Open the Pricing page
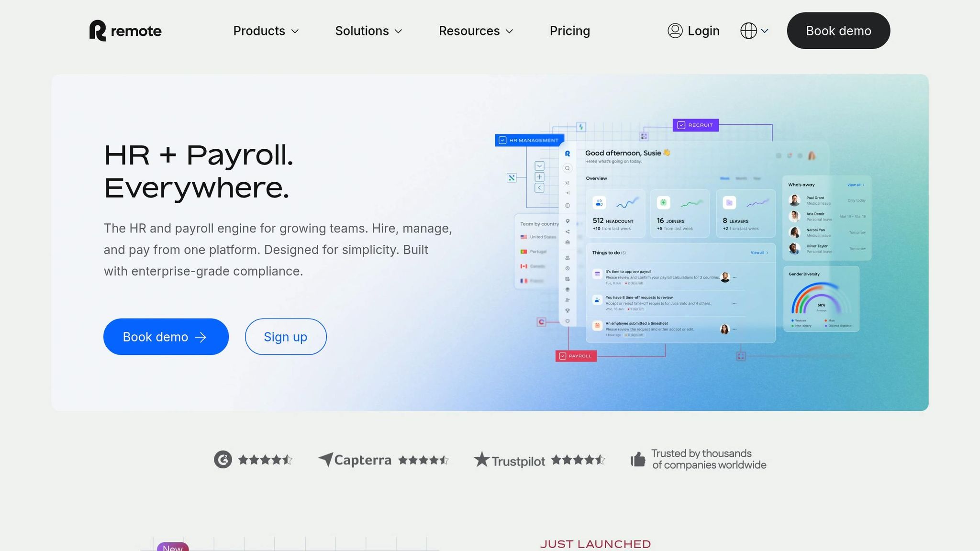Viewport: 980px width, 551px height. (569, 31)
